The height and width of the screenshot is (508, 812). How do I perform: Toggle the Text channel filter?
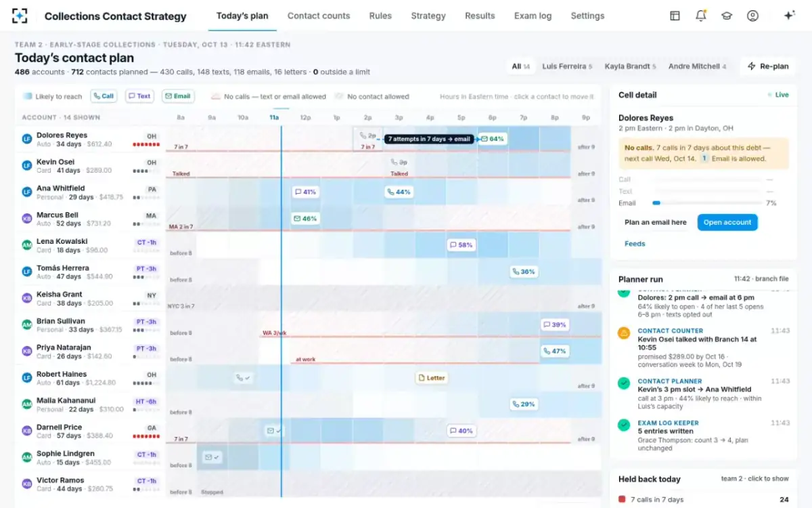[140, 96]
